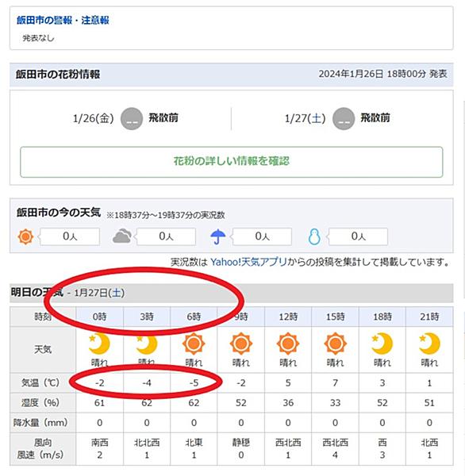Click humidity value 36 at 12時

tap(288, 403)
